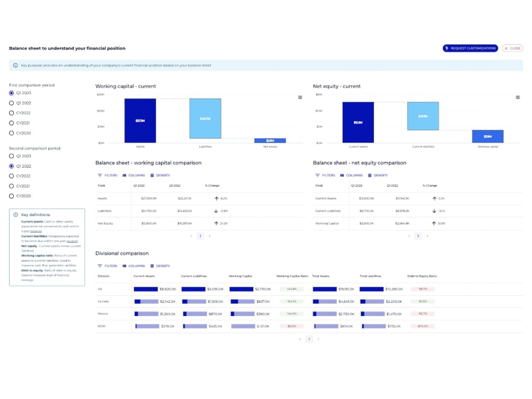Select CY2022 as the first comparison period

pyautogui.click(x=12, y=113)
